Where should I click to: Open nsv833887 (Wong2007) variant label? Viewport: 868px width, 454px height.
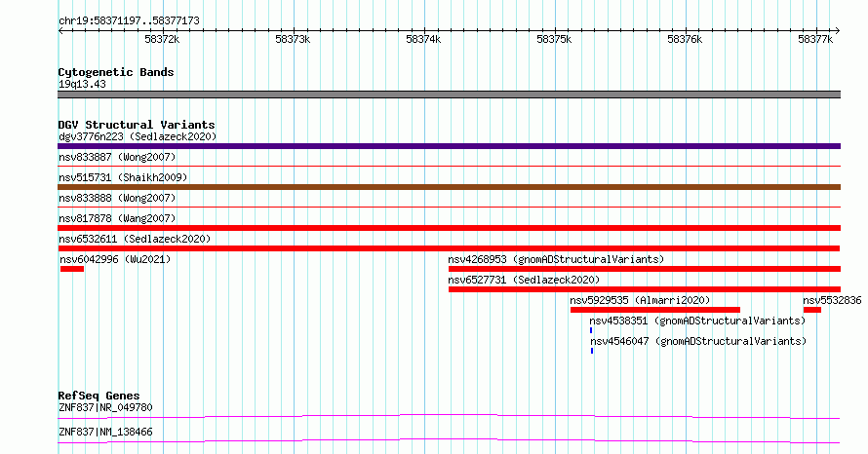click(117, 157)
